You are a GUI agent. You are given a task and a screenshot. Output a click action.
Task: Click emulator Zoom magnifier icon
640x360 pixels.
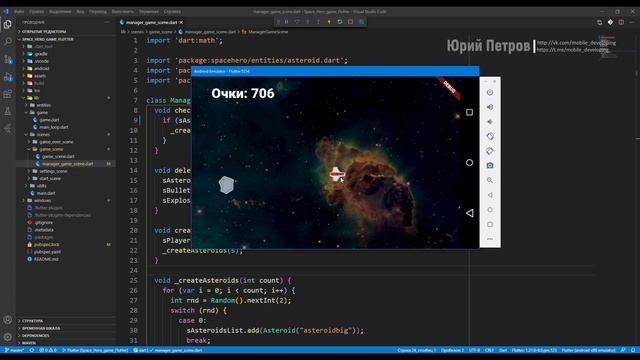click(x=490, y=180)
